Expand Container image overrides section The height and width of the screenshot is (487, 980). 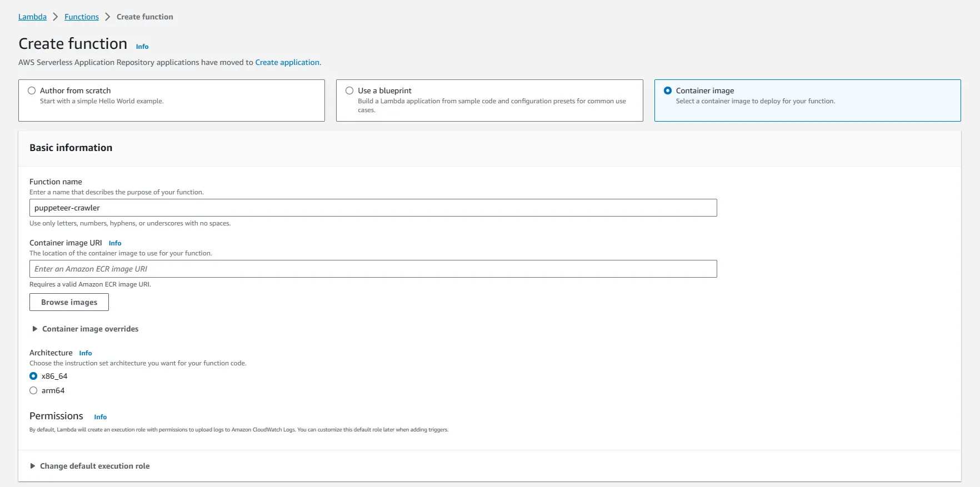(86, 329)
